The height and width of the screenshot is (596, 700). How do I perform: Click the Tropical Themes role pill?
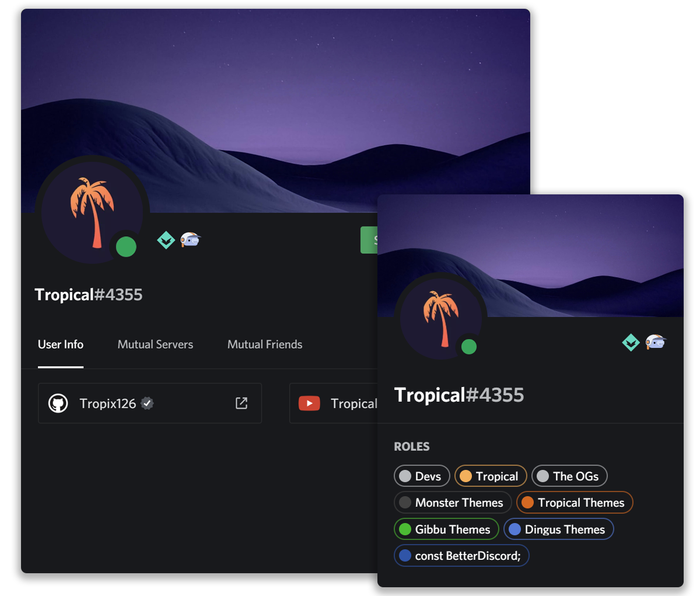click(x=575, y=502)
